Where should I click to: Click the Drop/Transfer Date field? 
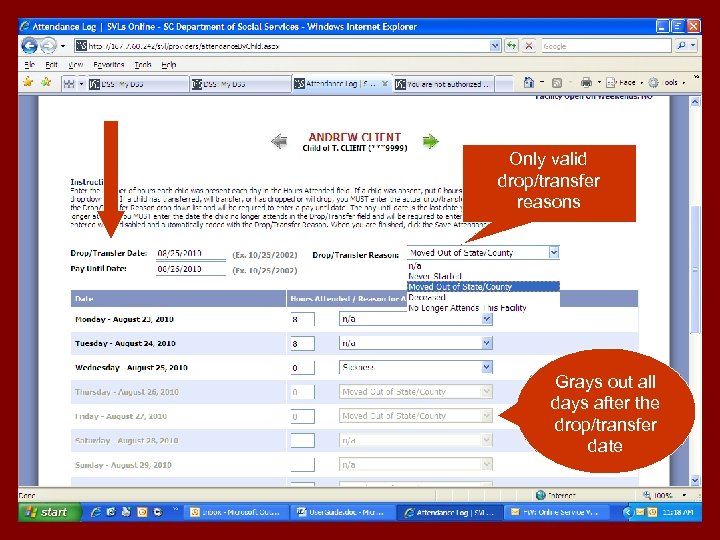pyautogui.click(x=191, y=253)
